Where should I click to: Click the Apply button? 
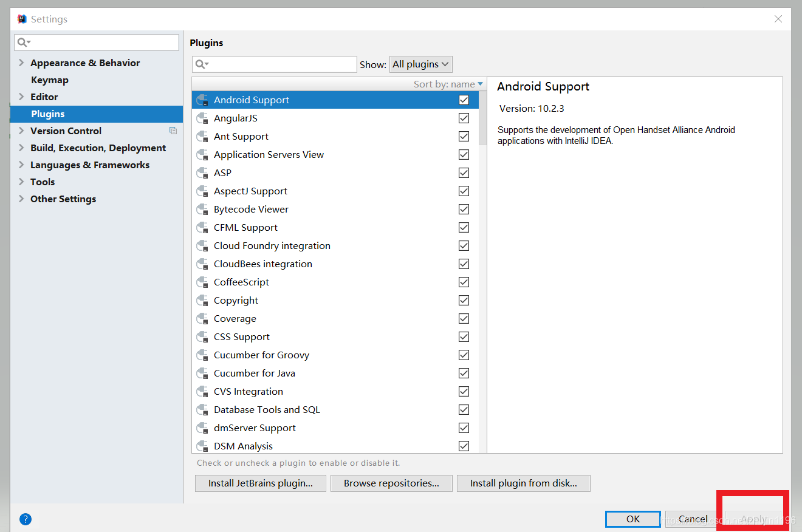click(x=754, y=519)
